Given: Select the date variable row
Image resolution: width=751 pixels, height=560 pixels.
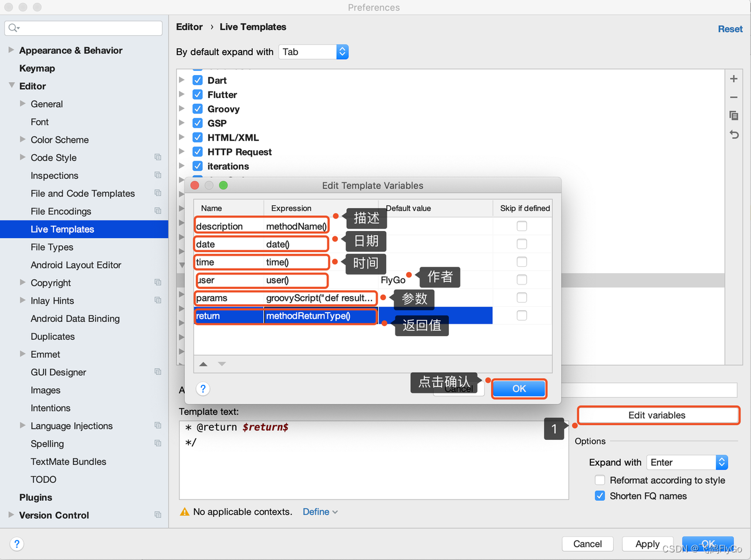Looking at the screenshot, I should click(373, 244).
